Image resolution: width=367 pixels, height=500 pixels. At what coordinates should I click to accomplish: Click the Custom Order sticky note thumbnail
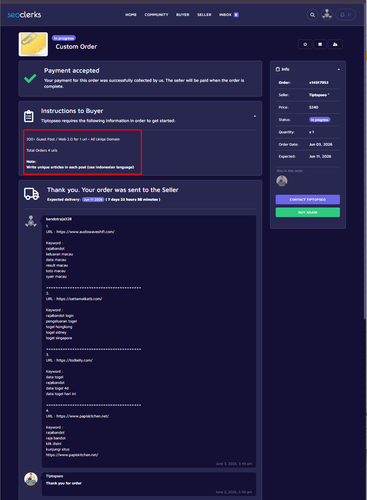[x=33, y=44]
